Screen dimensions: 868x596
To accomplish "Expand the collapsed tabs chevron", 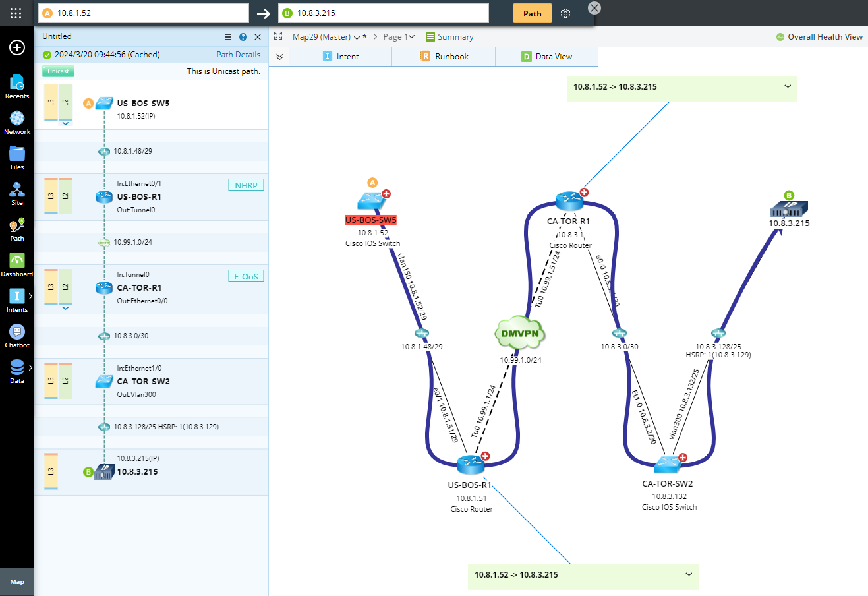I will pos(279,57).
